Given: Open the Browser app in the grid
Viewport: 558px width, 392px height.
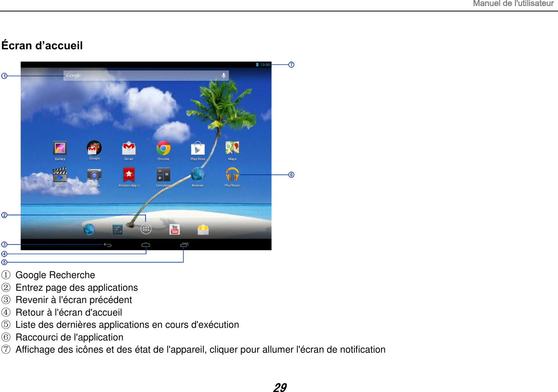Looking at the screenshot, I should tap(198, 175).
